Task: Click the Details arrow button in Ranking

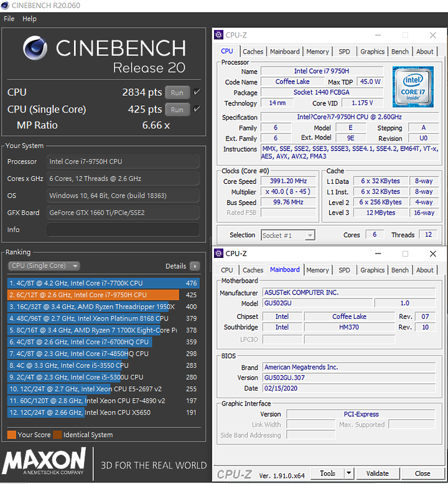Action: coord(195,266)
